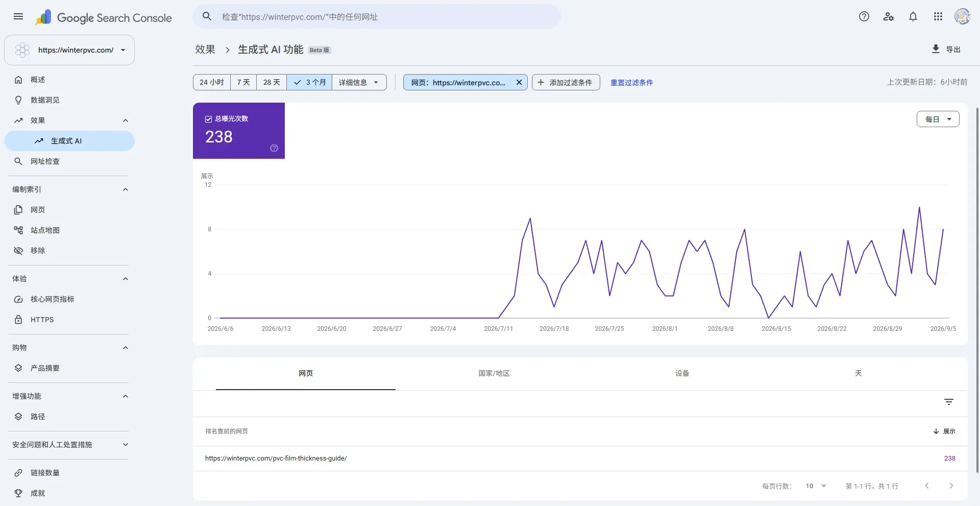Select the 24 小时 date range
The width and height of the screenshot is (980, 506).
pyautogui.click(x=212, y=82)
